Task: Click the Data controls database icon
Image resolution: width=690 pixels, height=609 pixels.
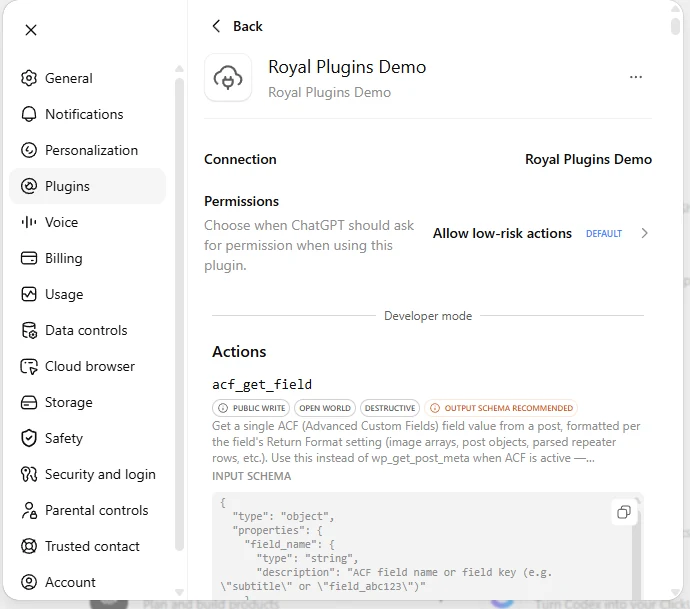Action: click(x=29, y=330)
